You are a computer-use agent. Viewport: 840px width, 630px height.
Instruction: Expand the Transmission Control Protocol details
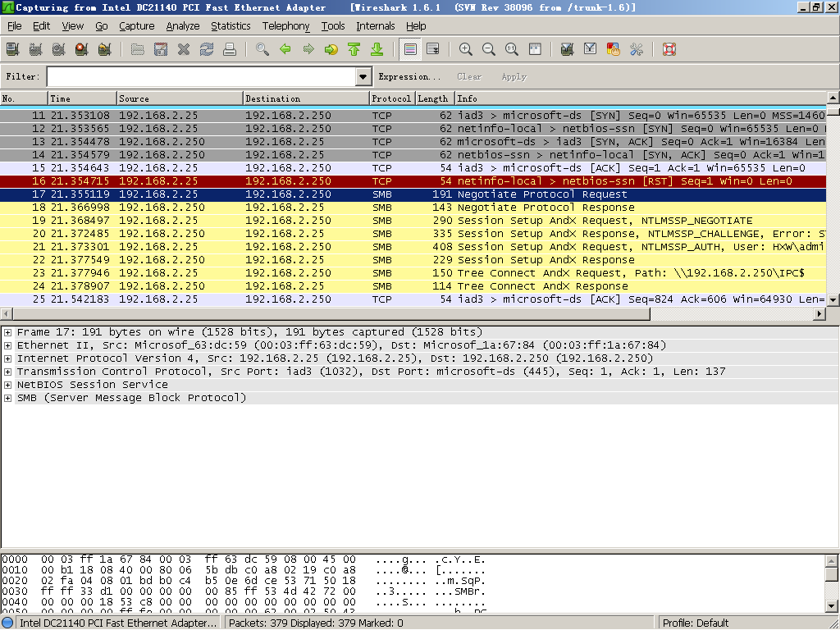[x=7, y=372]
